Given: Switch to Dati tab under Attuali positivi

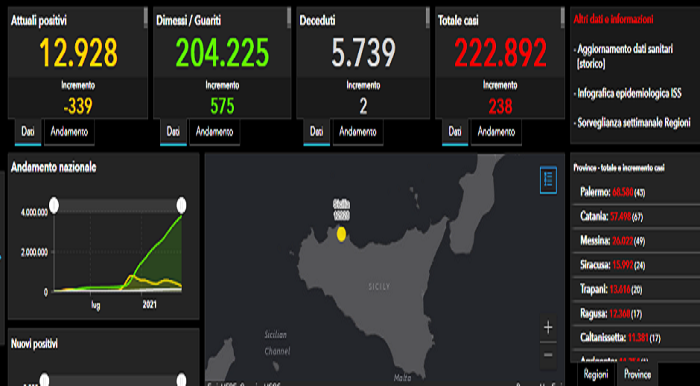Looking at the screenshot, I should point(28,132).
